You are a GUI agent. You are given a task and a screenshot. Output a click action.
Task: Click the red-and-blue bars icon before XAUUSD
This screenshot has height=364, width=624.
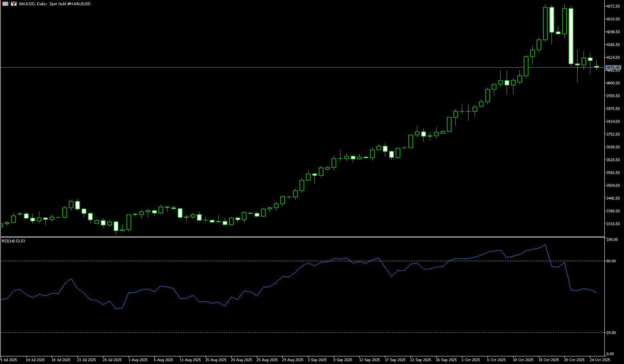(x=13, y=4)
